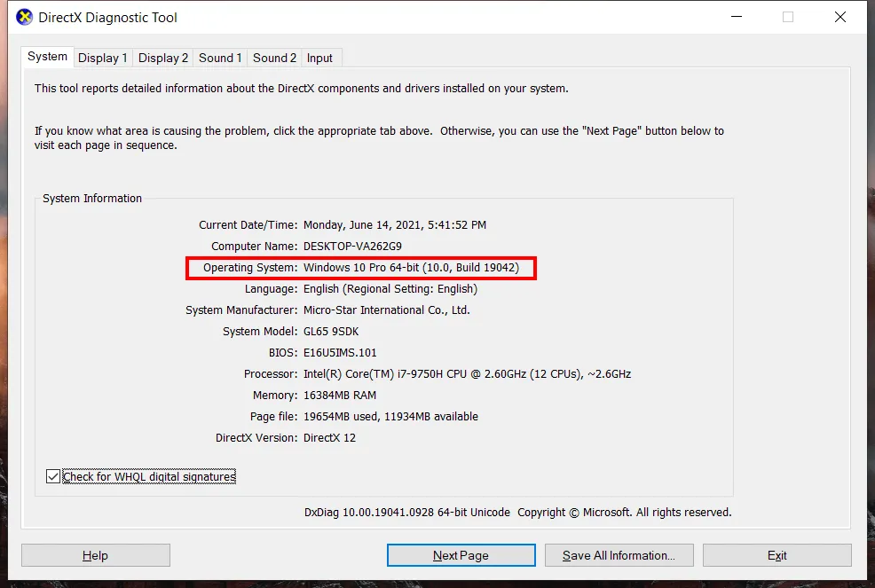Switch to the Display 2 tab
Viewport: 875px width, 588px height.
click(162, 57)
